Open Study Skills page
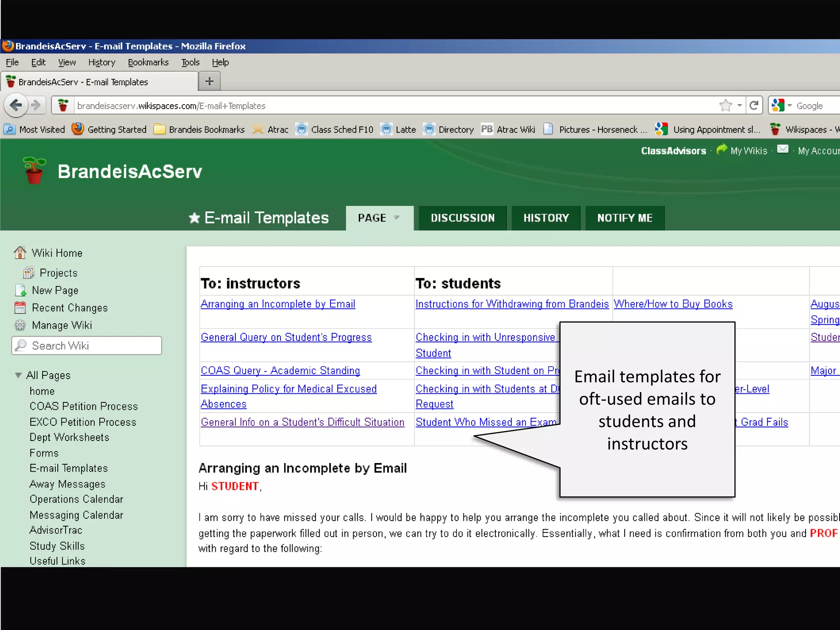This screenshot has width=840, height=630. pos(57,546)
